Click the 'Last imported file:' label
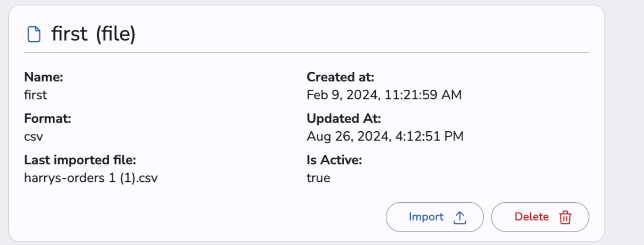Image resolution: width=644 pixels, height=245 pixels. click(x=80, y=160)
